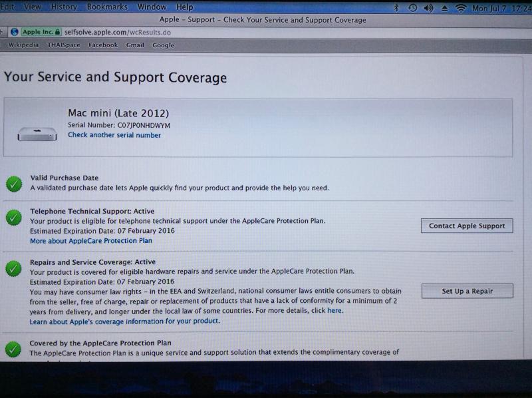Open the History menu
Image resolution: width=532 pixels, height=398 pixels.
point(64,7)
